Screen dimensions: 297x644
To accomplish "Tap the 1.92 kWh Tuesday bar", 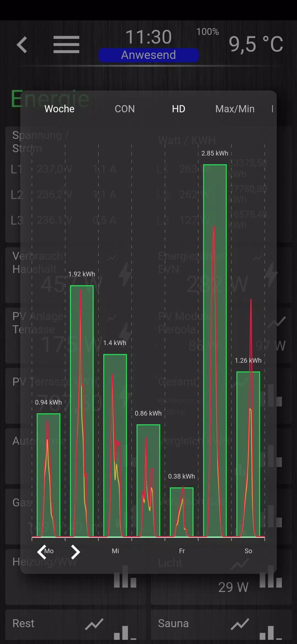I will 82,411.
